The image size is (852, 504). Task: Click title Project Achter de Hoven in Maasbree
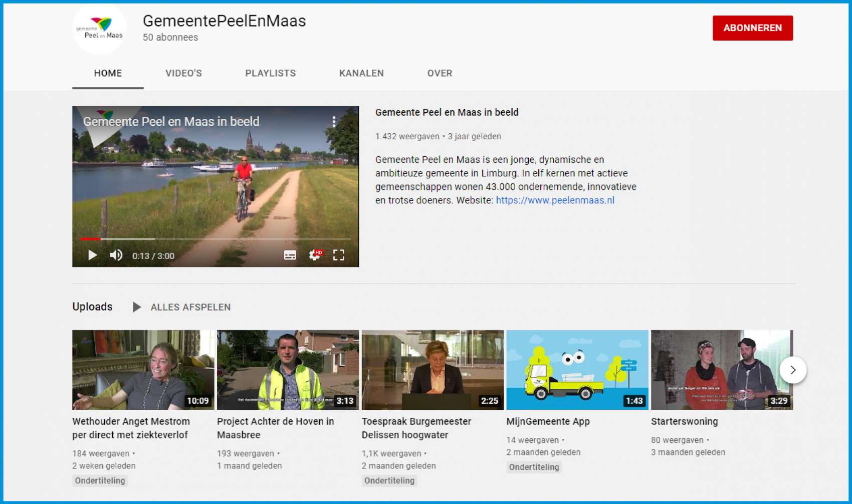pos(275,428)
